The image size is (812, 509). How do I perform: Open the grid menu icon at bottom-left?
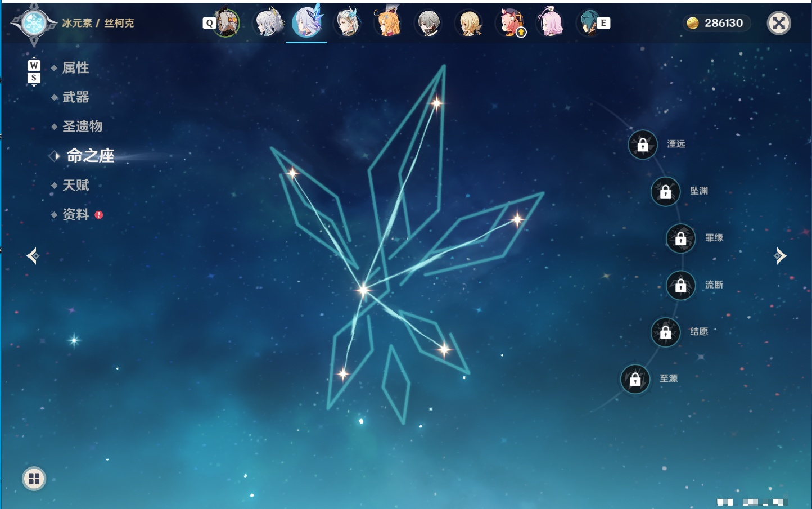[x=34, y=479]
